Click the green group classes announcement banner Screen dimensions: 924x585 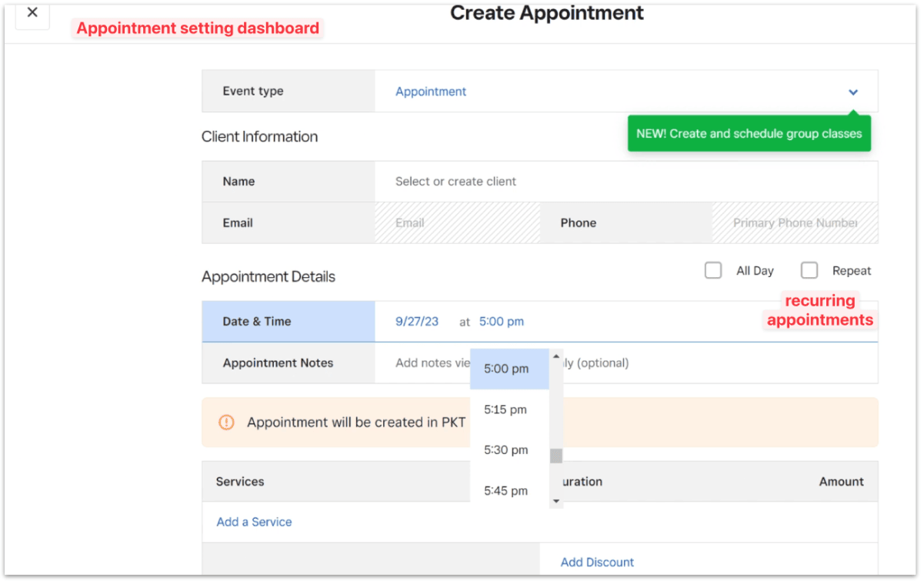[x=749, y=133]
